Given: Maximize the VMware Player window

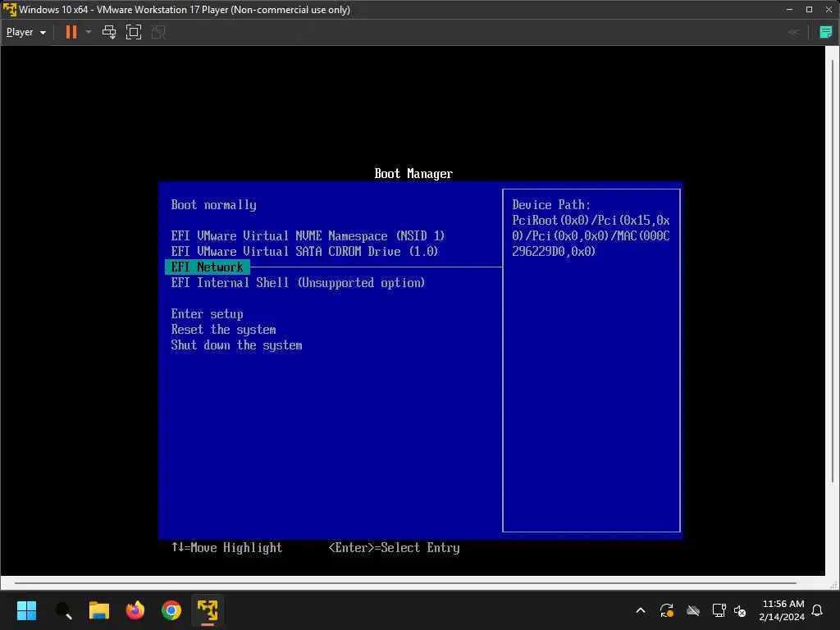Looking at the screenshot, I should 809,10.
